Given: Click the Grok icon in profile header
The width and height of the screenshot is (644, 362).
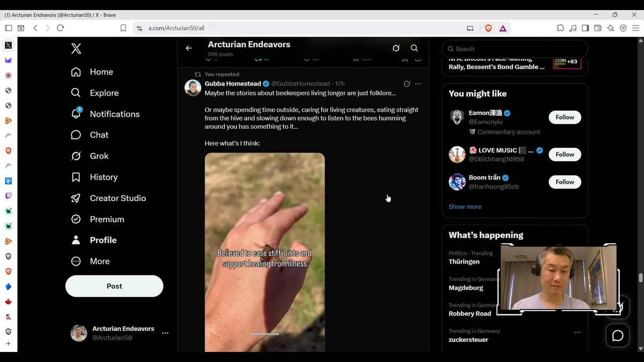Looking at the screenshot, I should [x=396, y=48].
